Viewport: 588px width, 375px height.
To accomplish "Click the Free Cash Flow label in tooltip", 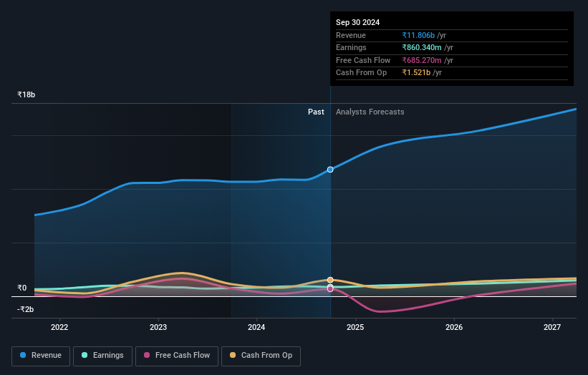I will pyautogui.click(x=363, y=60).
